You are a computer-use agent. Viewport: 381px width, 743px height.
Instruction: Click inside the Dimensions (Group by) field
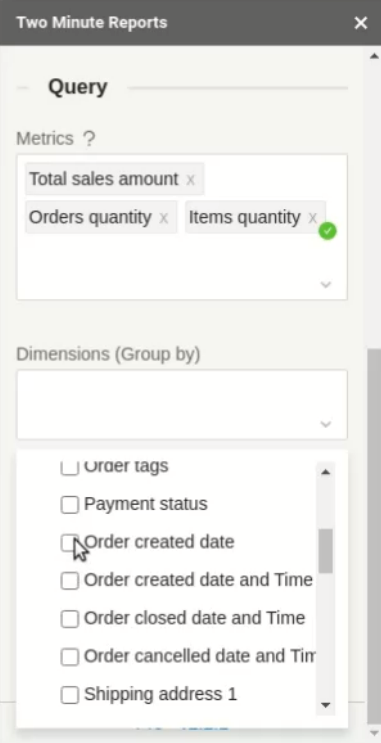[x=182, y=405]
